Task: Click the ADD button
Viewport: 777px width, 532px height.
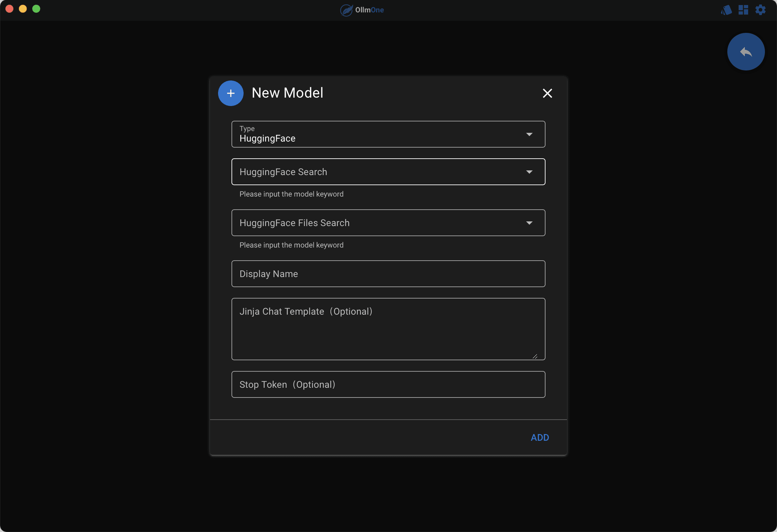Action: tap(539, 437)
